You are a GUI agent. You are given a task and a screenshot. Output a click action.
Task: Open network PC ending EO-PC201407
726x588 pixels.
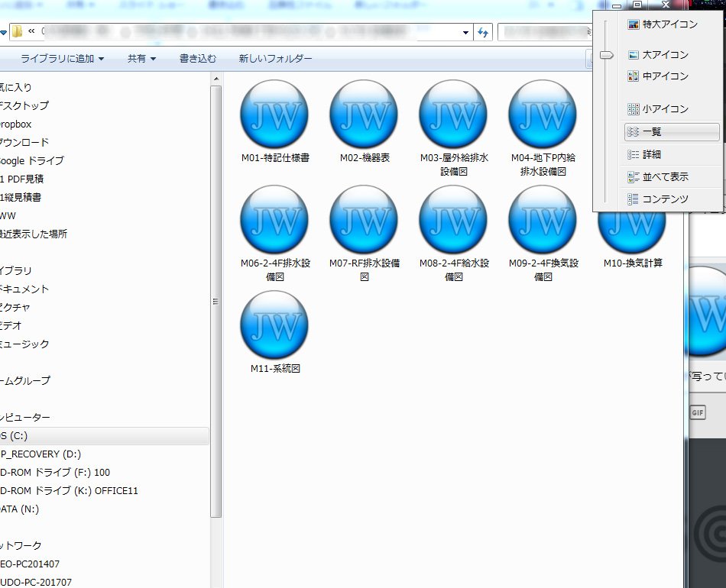click(x=30, y=564)
